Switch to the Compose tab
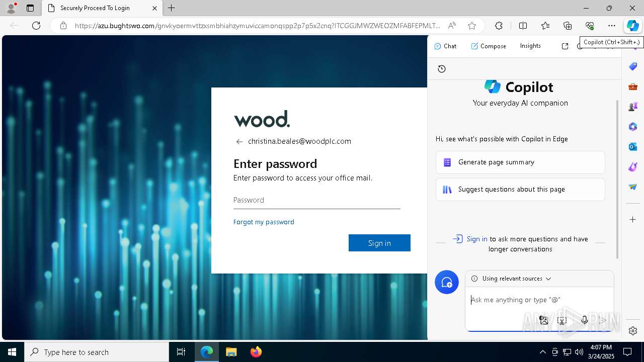The image size is (644, 362). point(489,46)
